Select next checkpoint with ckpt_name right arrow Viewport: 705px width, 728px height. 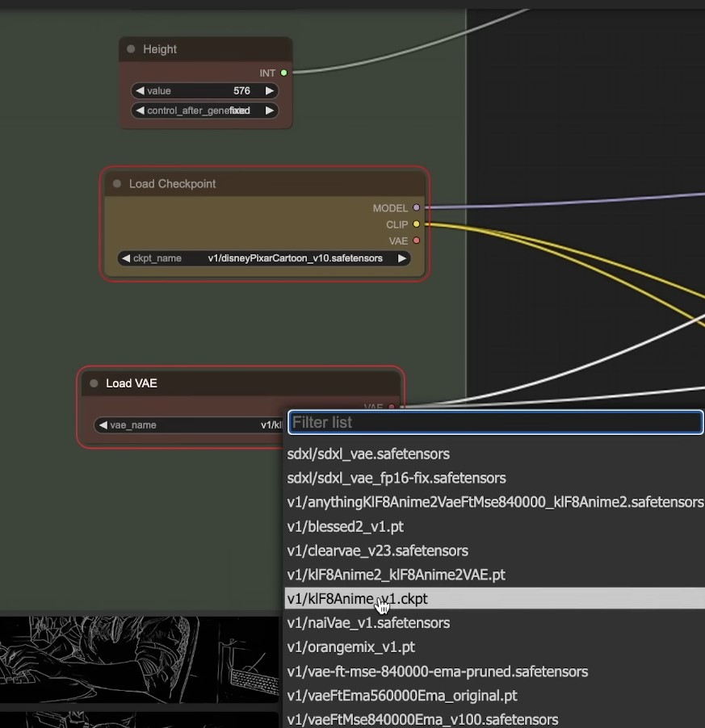click(401, 258)
